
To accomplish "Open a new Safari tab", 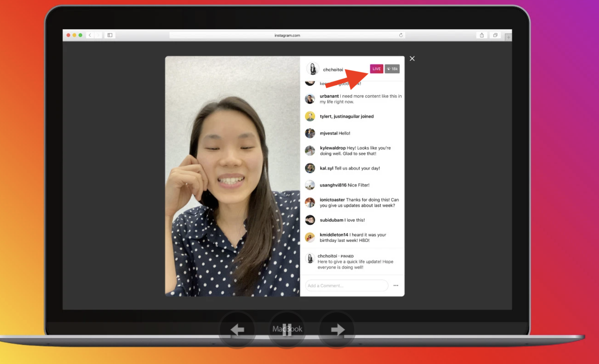I will pos(508,36).
